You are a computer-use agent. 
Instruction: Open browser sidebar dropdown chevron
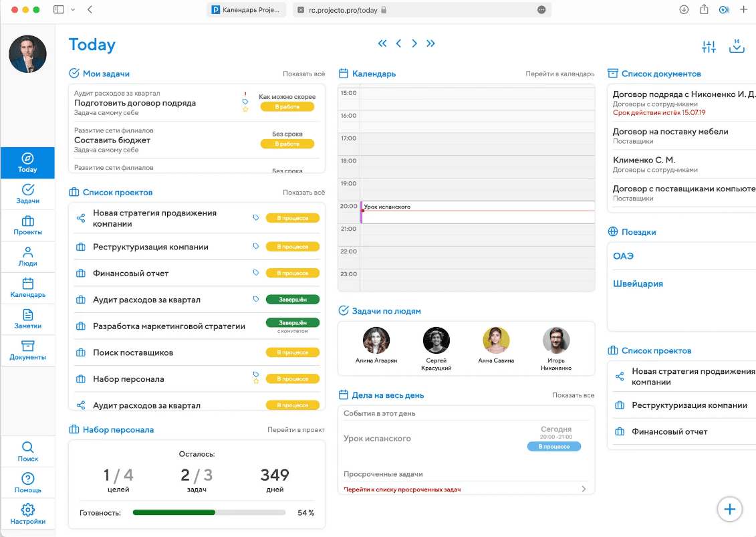[73, 9]
